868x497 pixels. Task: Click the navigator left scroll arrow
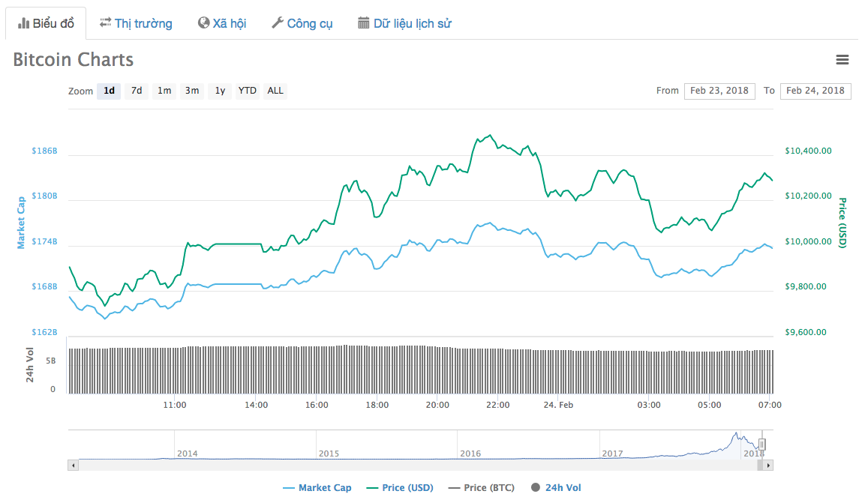(x=73, y=466)
